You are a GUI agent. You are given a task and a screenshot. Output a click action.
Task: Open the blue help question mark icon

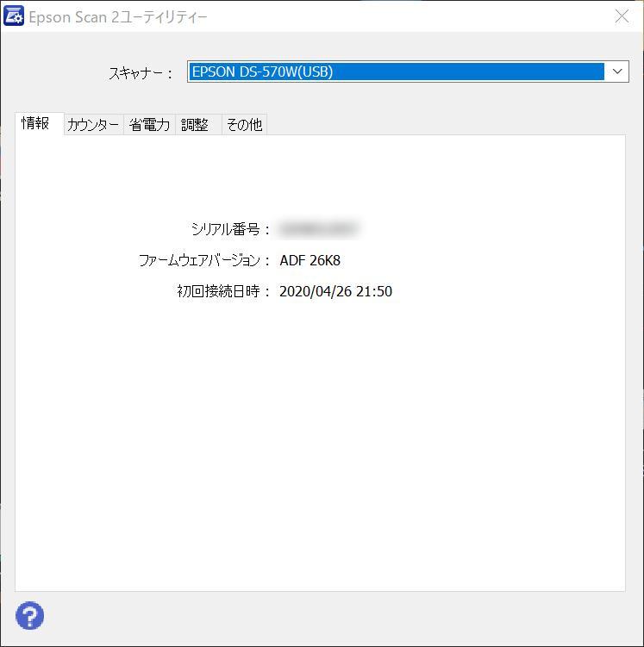[x=29, y=616]
